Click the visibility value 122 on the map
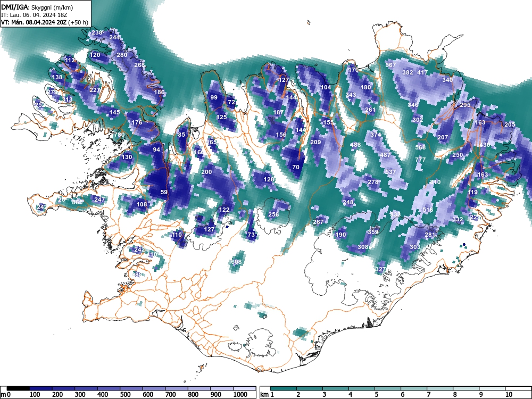Image resolution: width=532 pixels, height=399 pixels. pos(224,209)
